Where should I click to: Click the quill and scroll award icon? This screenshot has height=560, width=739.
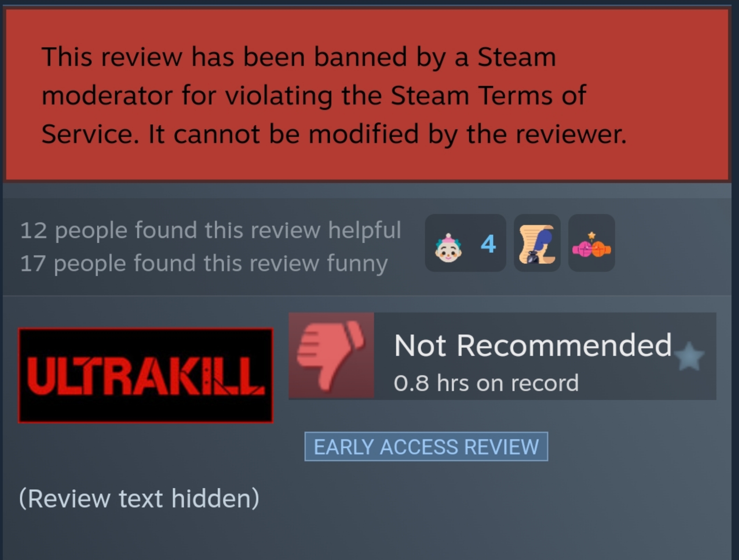(x=537, y=244)
